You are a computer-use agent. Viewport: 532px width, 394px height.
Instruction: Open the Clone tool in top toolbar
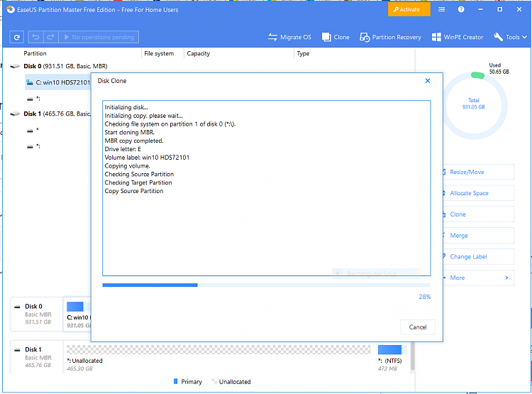(336, 37)
